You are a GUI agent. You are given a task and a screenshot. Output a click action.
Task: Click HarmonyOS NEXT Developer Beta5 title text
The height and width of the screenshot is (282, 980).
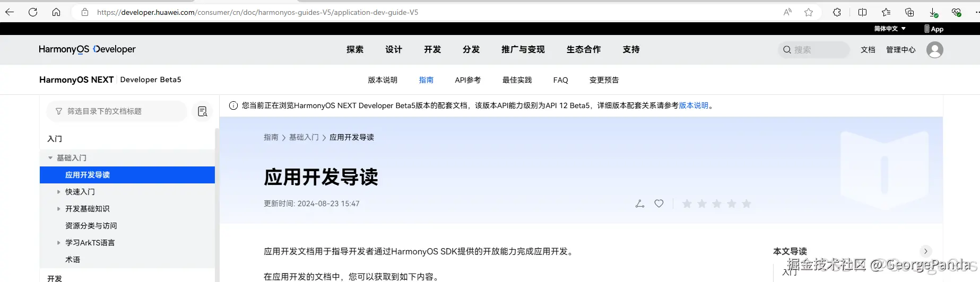pos(110,80)
